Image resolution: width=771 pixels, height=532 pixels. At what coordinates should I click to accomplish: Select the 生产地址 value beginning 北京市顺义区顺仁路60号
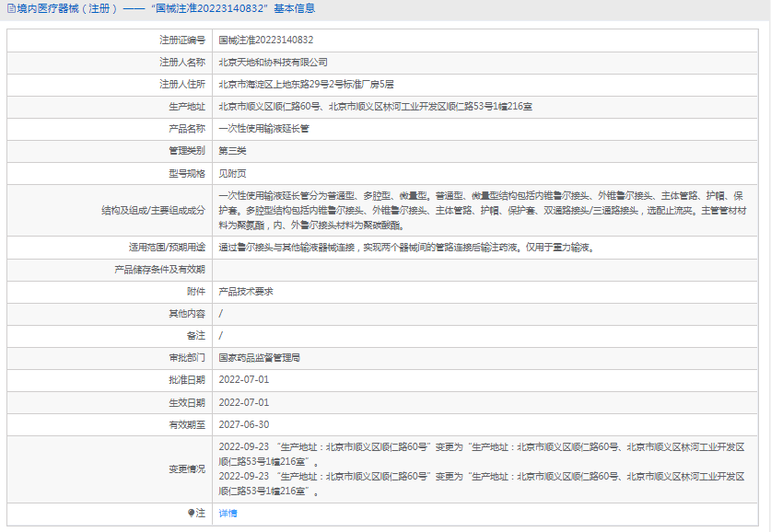[x=376, y=107]
